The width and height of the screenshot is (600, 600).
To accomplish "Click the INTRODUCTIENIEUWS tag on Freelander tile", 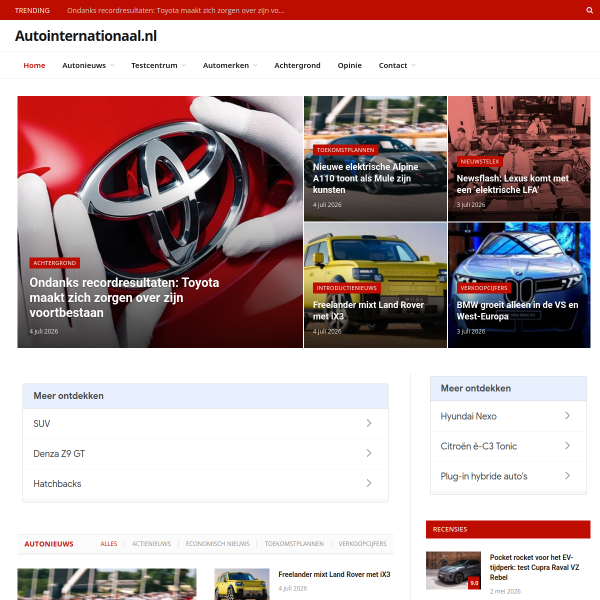I will pos(347,288).
